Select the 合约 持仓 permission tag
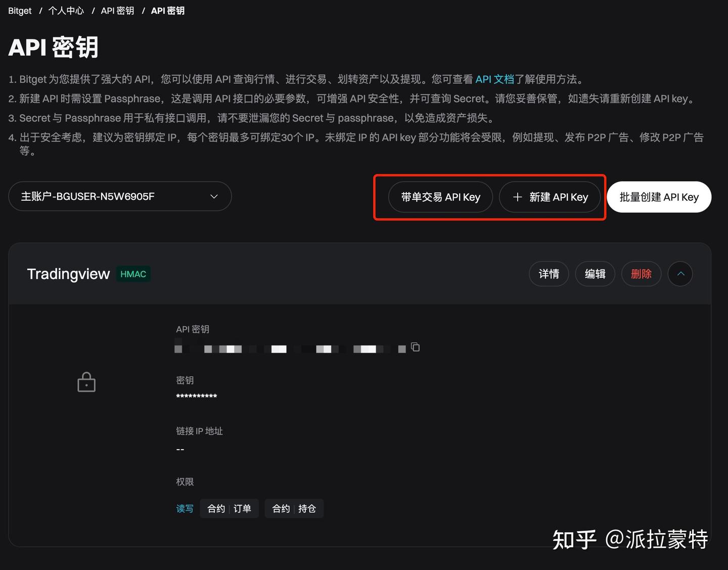 [x=294, y=508]
